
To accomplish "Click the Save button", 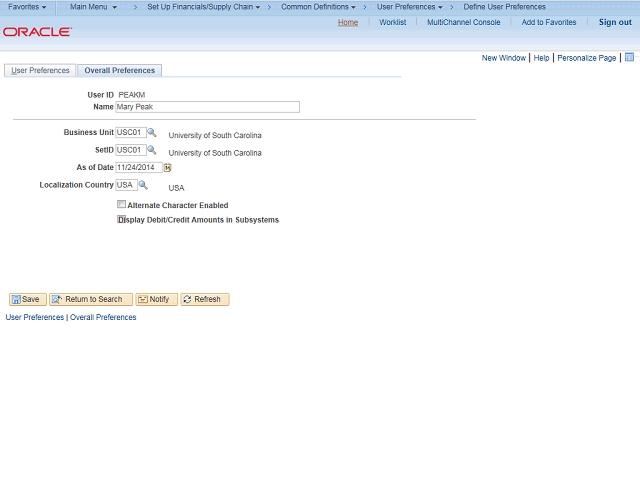I will (x=28, y=299).
